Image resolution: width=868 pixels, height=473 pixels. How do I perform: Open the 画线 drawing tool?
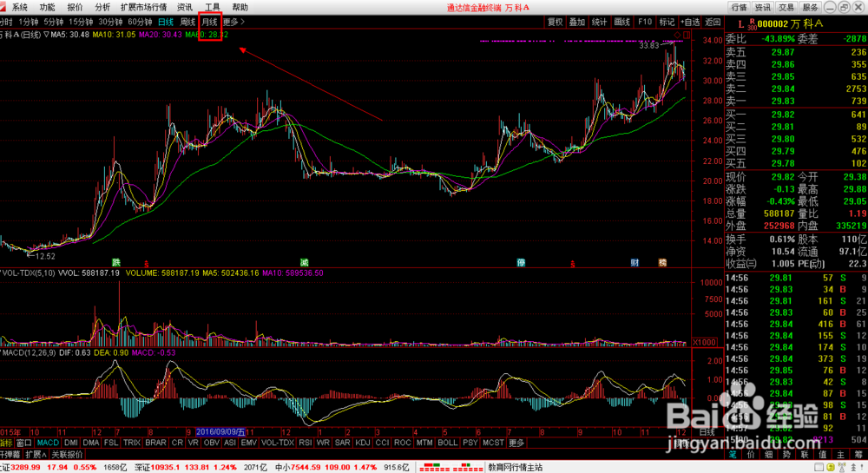pos(621,22)
